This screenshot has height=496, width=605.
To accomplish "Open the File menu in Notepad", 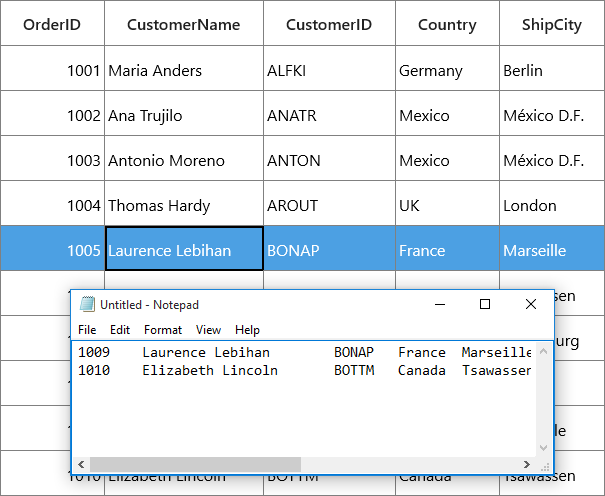I will point(87,330).
